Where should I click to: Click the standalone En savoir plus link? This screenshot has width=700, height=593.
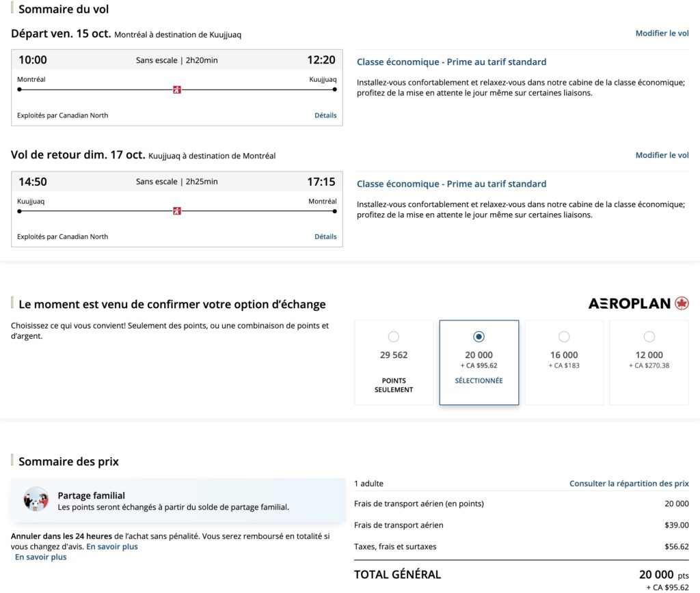[41, 557]
